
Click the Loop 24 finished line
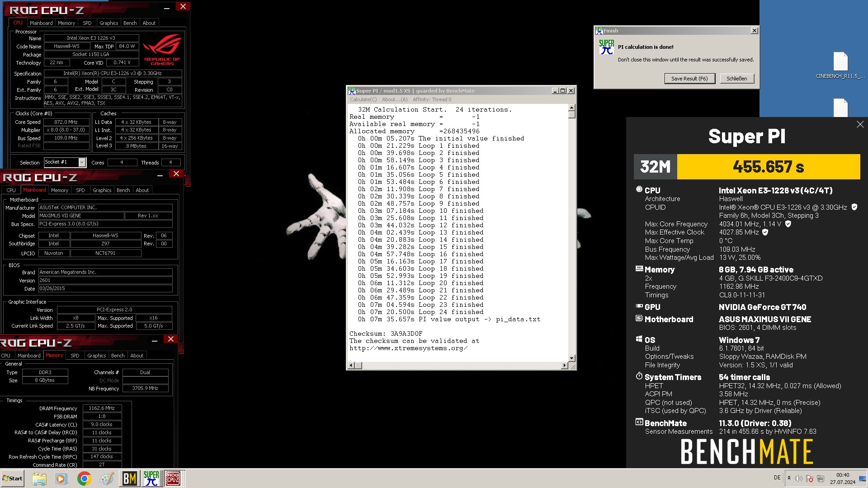(x=421, y=312)
